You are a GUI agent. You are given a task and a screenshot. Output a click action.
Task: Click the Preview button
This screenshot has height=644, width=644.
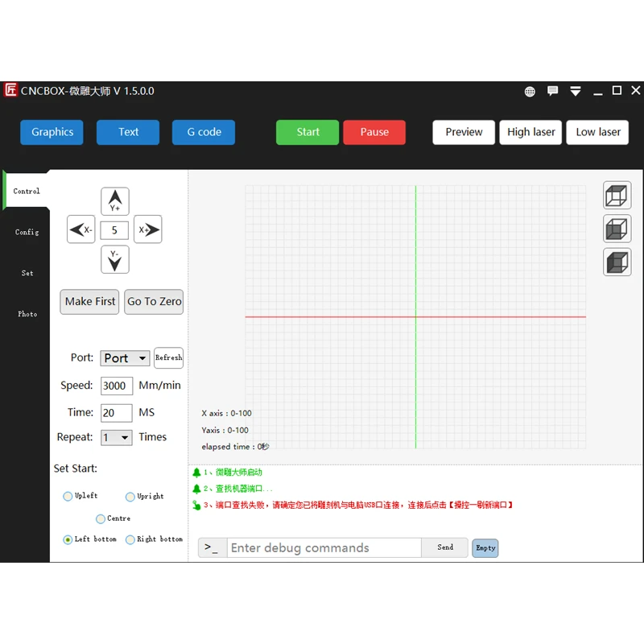point(464,132)
